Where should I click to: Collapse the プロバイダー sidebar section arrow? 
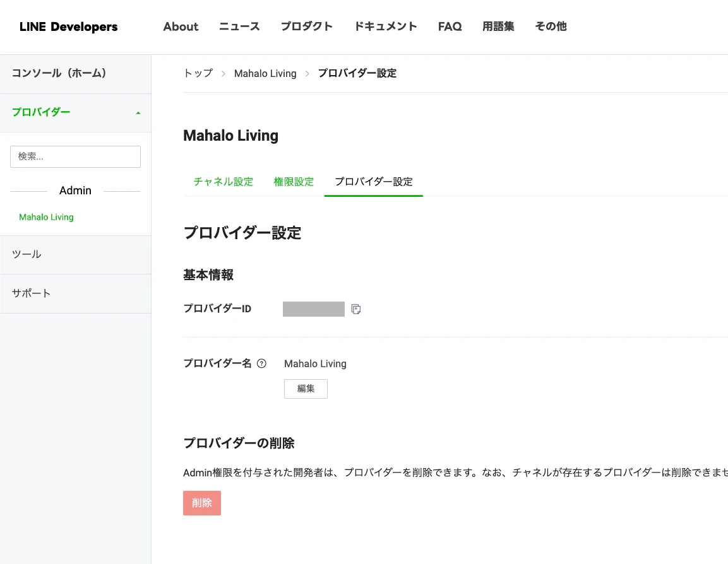(x=138, y=113)
